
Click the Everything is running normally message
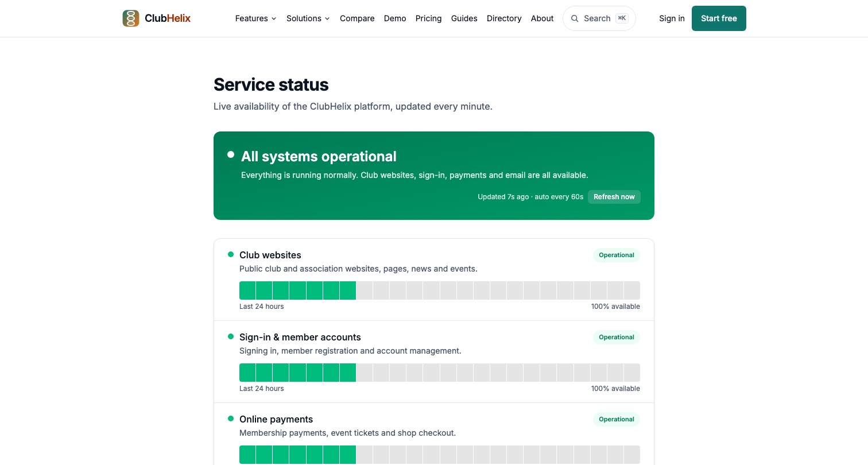click(414, 175)
